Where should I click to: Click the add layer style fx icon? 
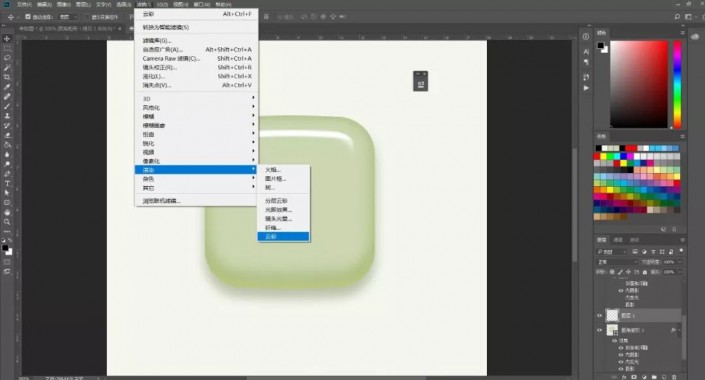625,377
